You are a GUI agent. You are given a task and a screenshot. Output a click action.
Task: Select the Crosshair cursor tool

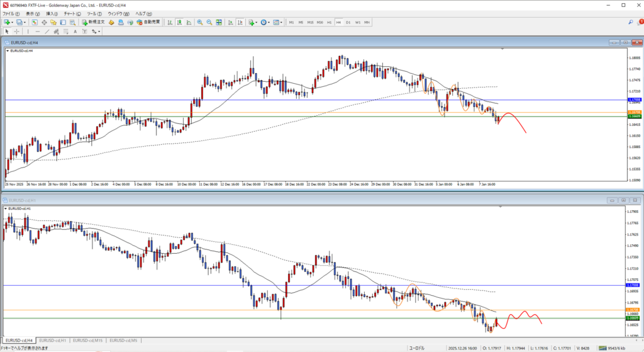pos(17,31)
